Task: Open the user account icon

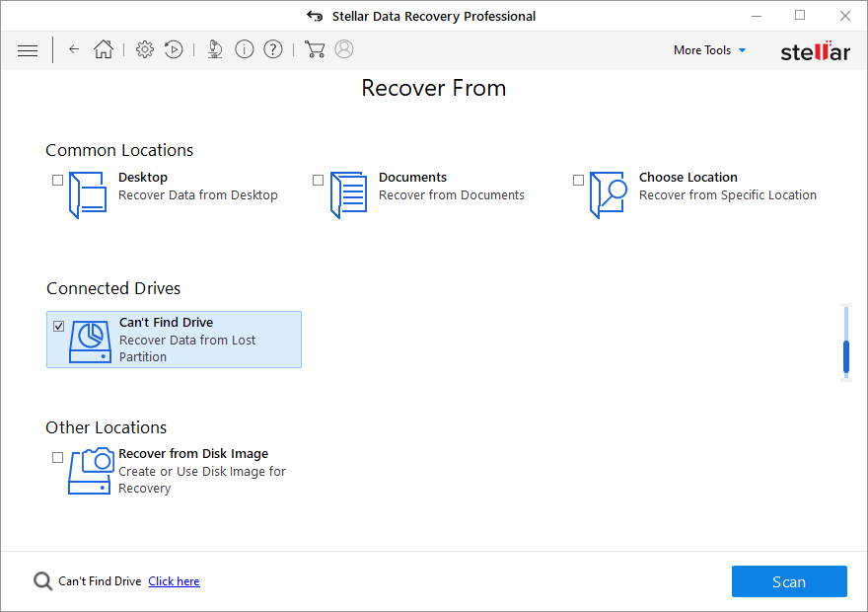Action: pyautogui.click(x=344, y=49)
